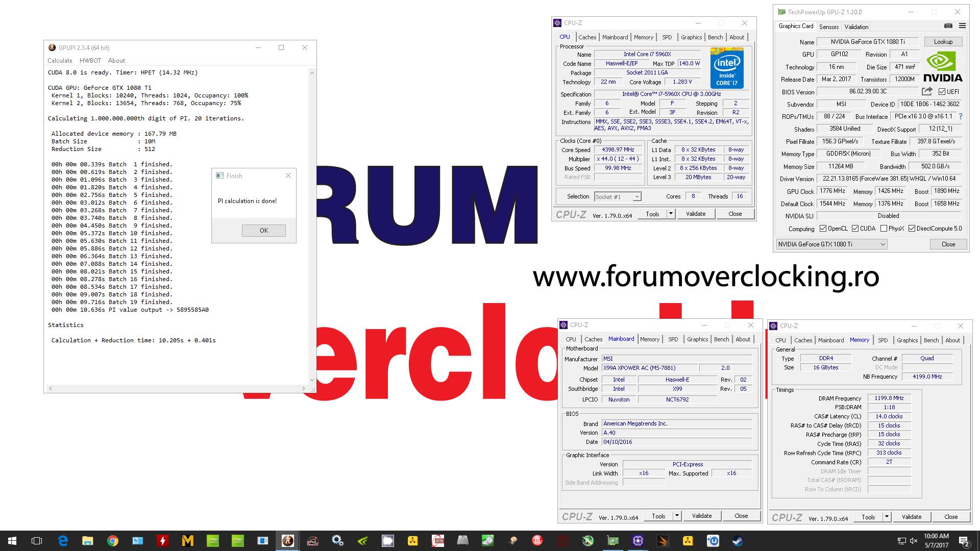Expand Tools dropdown arrow in CPU-Z Memory window
980x551 pixels.
coord(887,517)
